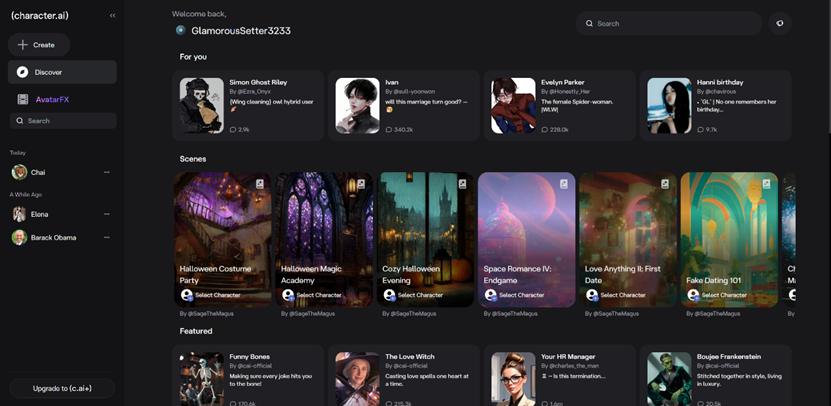The width and height of the screenshot is (831, 406).
Task: Open options menu for Barack Obama chat
Action: (107, 237)
